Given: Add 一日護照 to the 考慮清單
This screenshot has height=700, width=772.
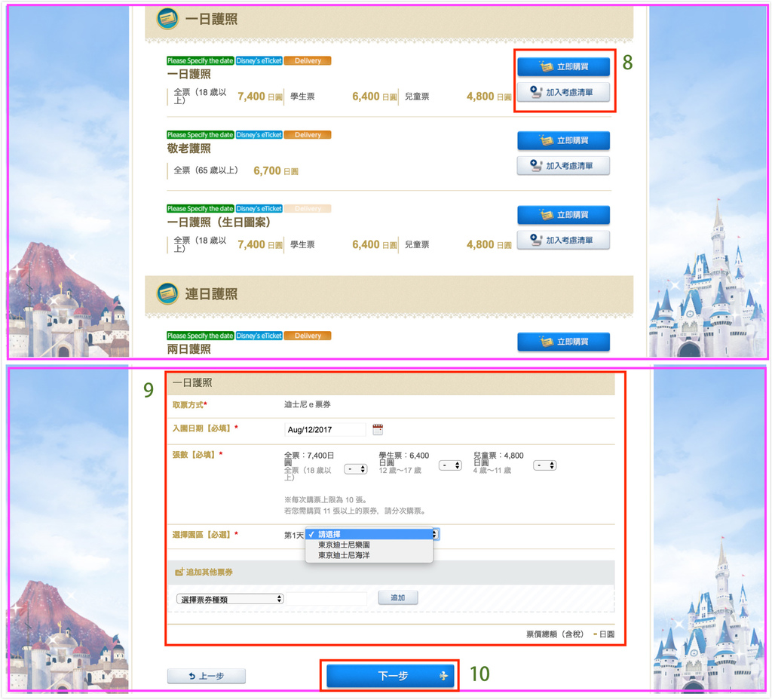Looking at the screenshot, I should coord(563,92).
